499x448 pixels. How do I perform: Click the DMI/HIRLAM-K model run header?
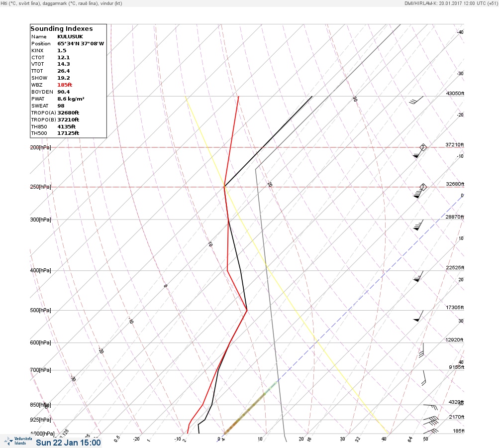point(451,3)
